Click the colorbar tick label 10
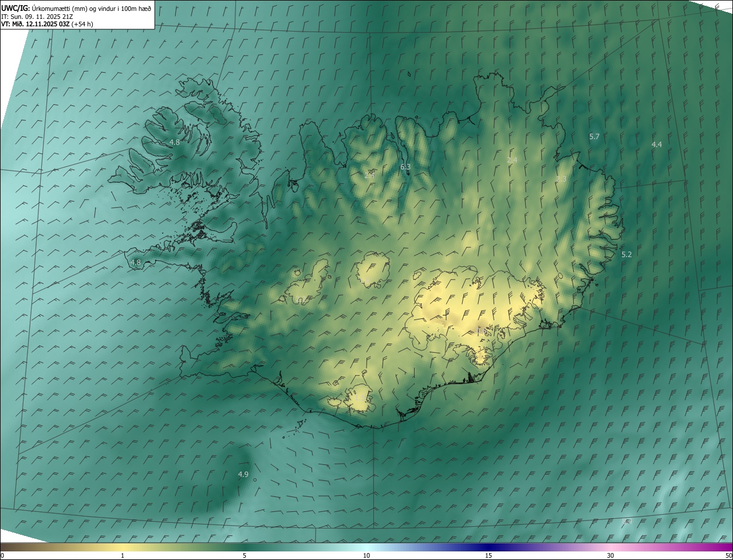733x560 pixels. [366, 555]
